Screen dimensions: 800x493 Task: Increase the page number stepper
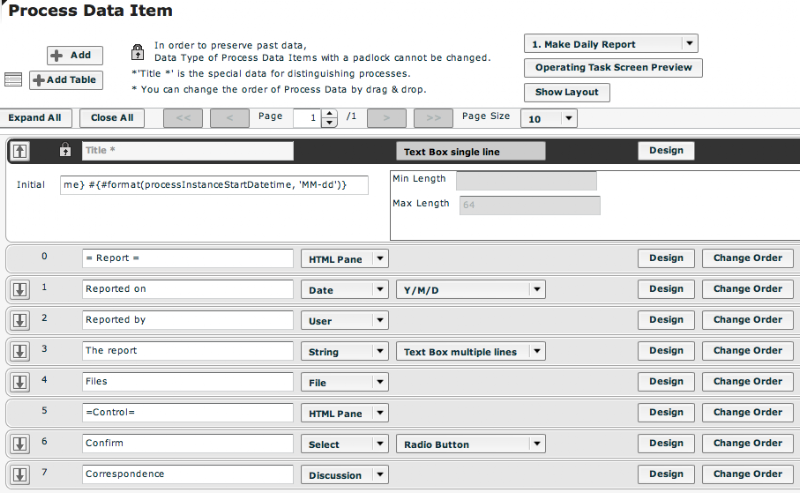tap(330, 114)
